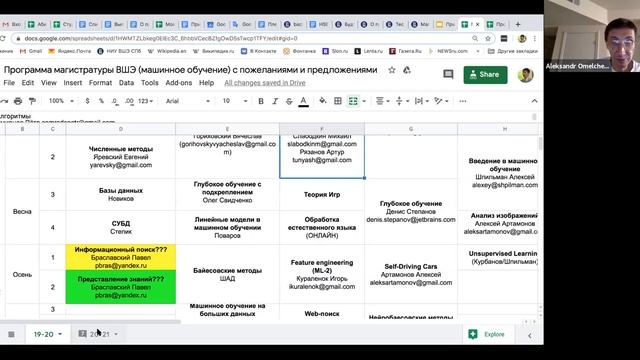The width and height of the screenshot is (640, 360).
Task: Bookmark this page with star icon
Action: pyautogui.click(x=488, y=38)
